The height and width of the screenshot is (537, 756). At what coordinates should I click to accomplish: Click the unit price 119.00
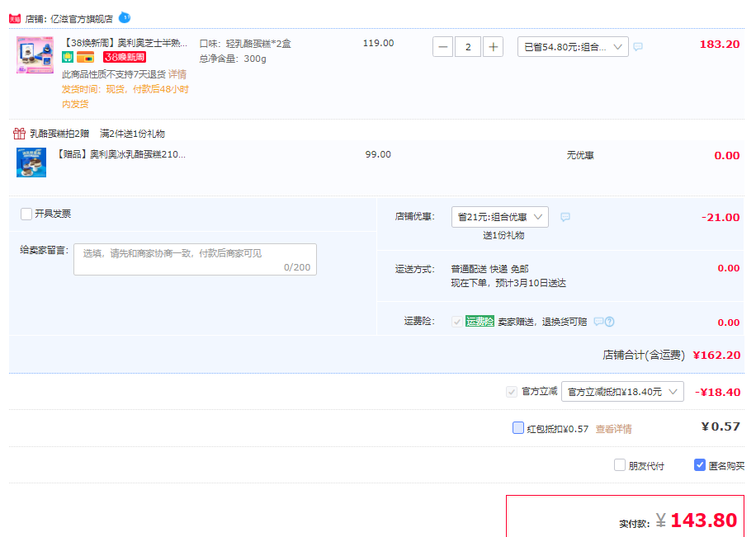pos(378,43)
